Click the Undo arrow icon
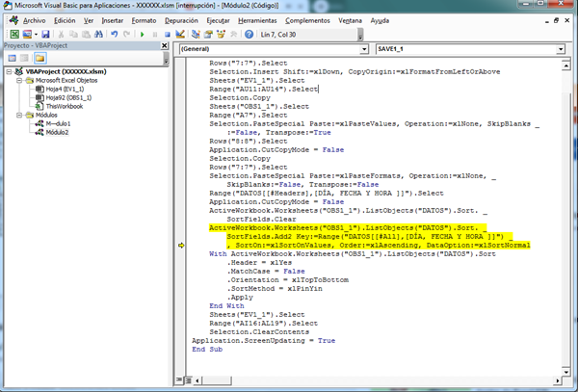This screenshot has width=578, height=392. (x=114, y=34)
